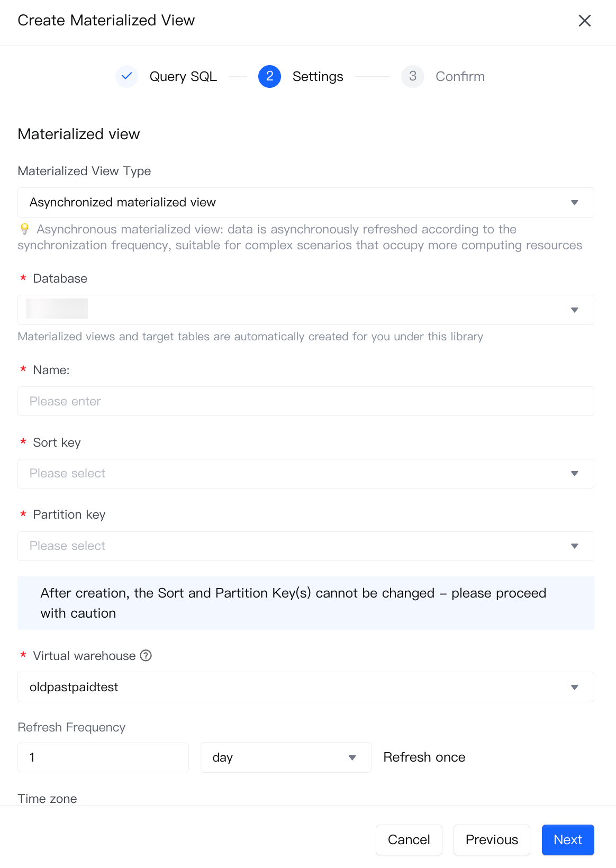This screenshot has width=616, height=868.
Task: Open the Partition key selector
Action: [x=305, y=546]
